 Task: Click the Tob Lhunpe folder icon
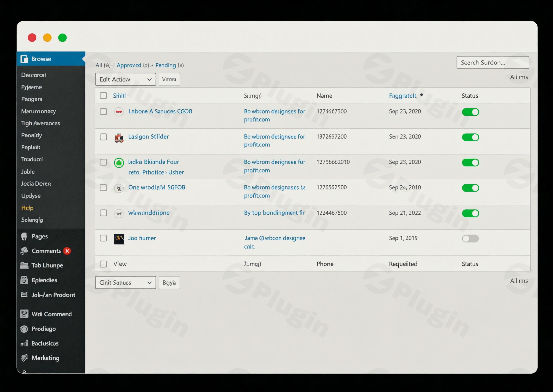[x=24, y=265]
